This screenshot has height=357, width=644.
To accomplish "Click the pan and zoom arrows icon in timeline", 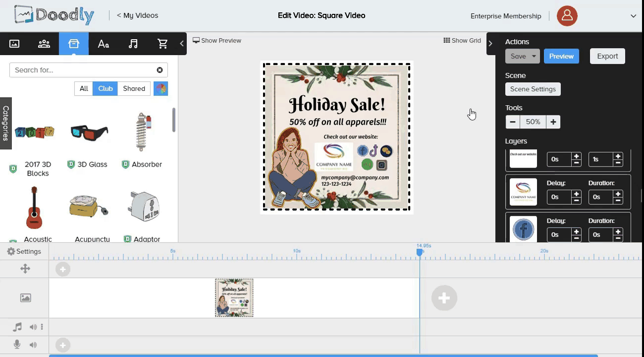I will click(x=25, y=269).
